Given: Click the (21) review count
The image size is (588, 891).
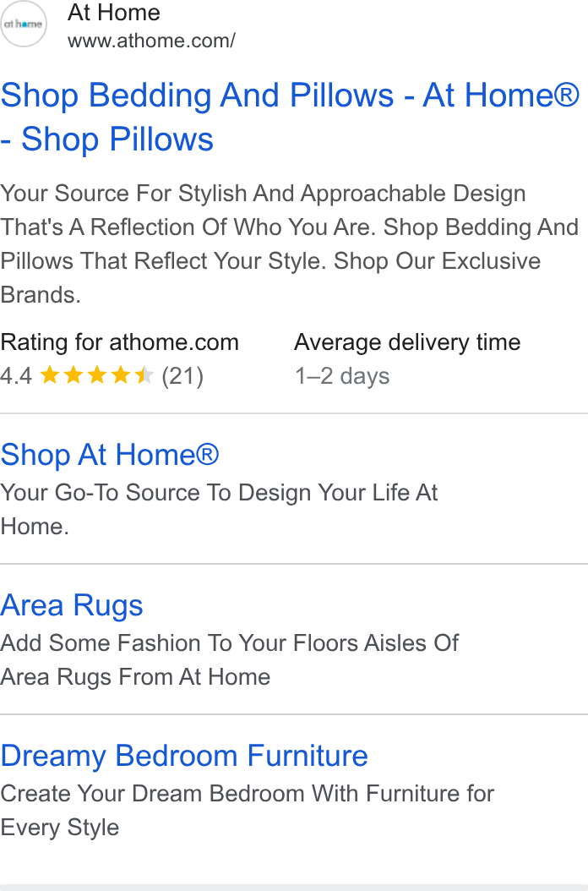Looking at the screenshot, I should pos(182,376).
